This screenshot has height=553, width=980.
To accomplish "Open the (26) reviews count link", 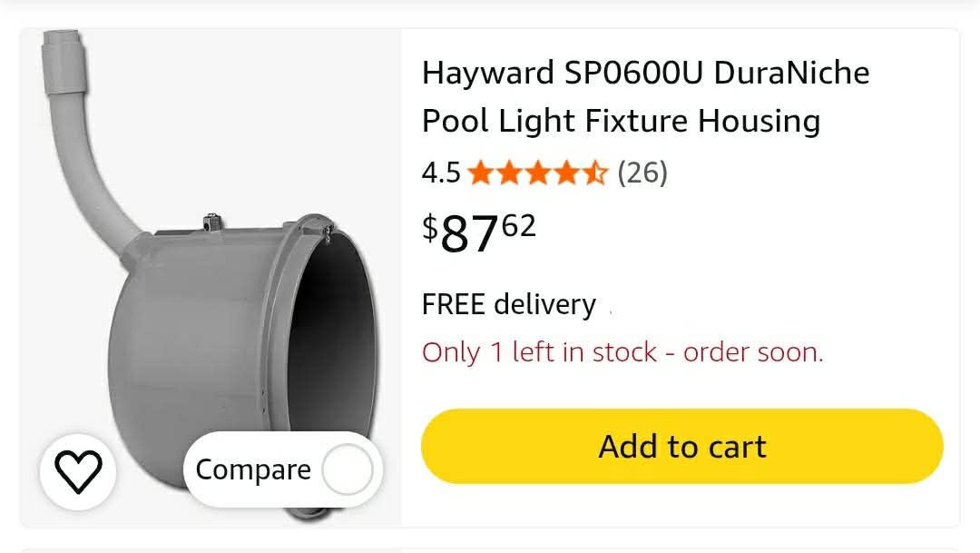I will click(x=642, y=173).
